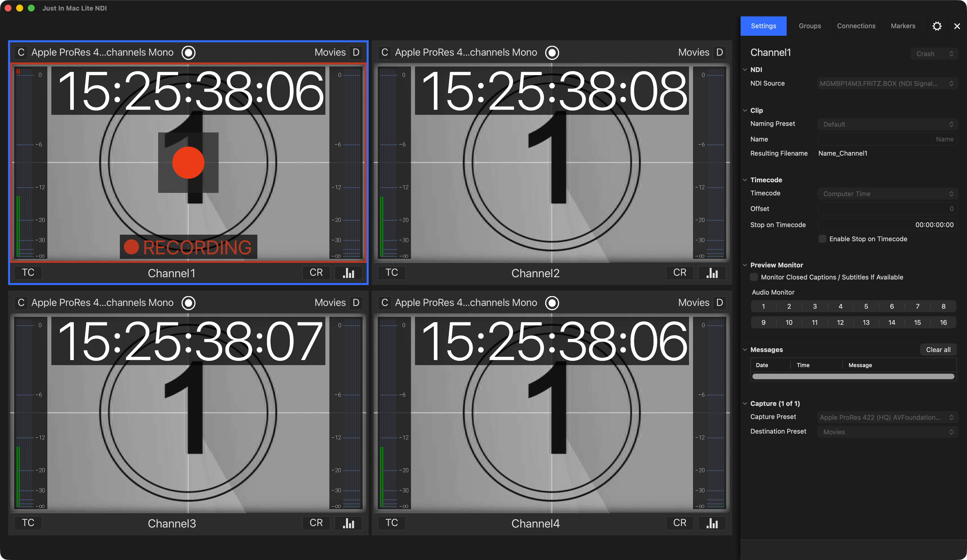Image resolution: width=967 pixels, height=560 pixels.
Task: Click the CR button on Channel2
Action: [x=680, y=273]
